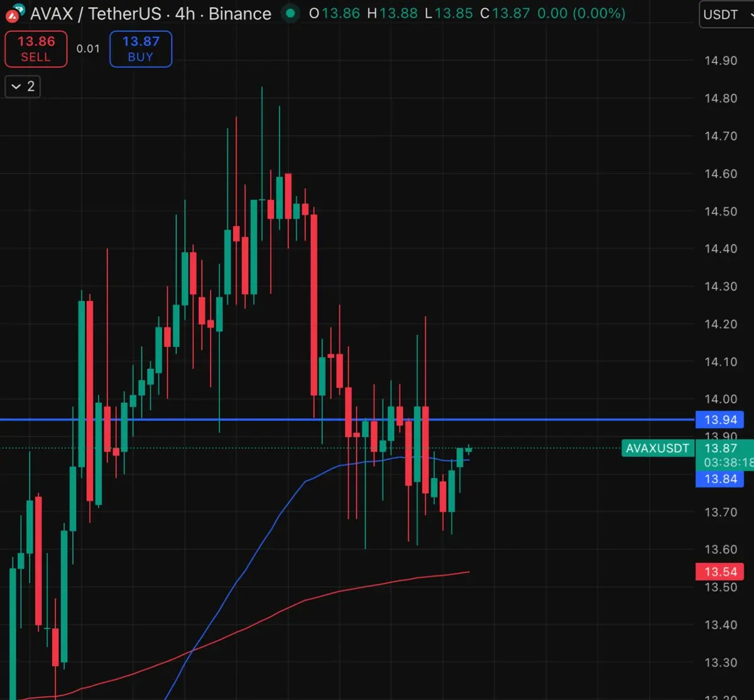Screen dimensions: 754x700
Task: Select the red 13.54 moving average label
Action: point(720,572)
